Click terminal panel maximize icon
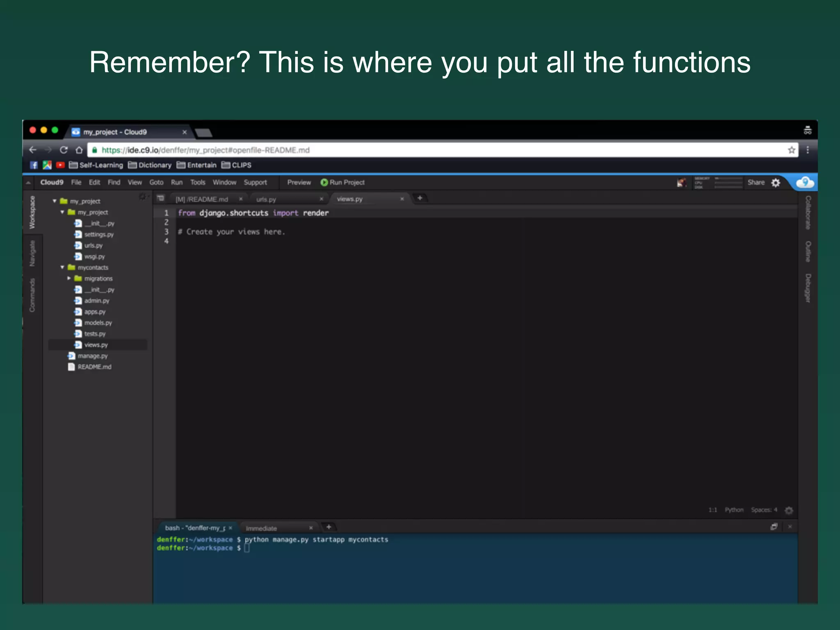The height and width of the screenshot is (630, 840). (774, 527)
